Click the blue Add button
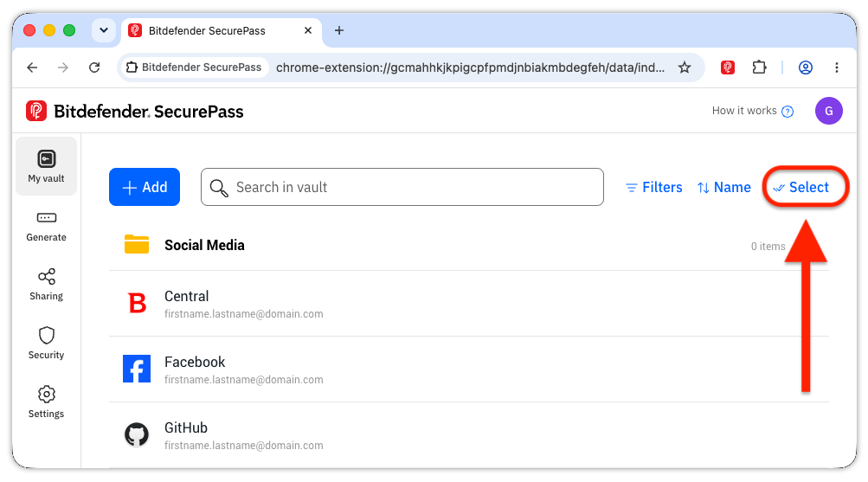The height and width of the screenshot is (482, 868). click(x=145, y=187)
